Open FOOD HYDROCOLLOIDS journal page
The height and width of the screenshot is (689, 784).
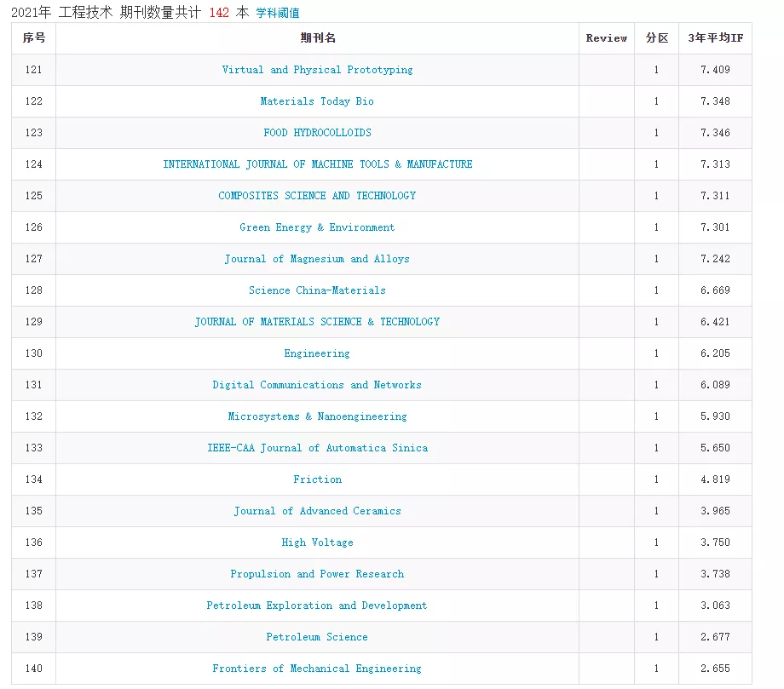click(317, 133)
